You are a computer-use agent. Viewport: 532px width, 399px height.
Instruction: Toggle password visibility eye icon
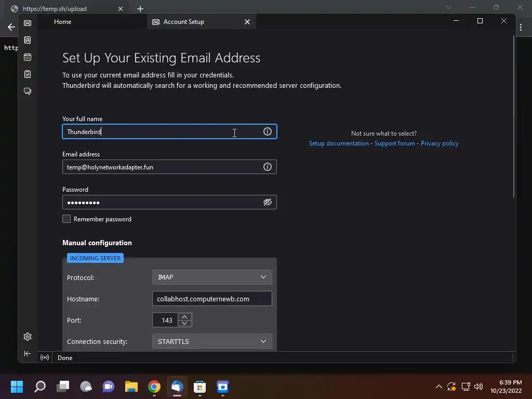[268, 202]
